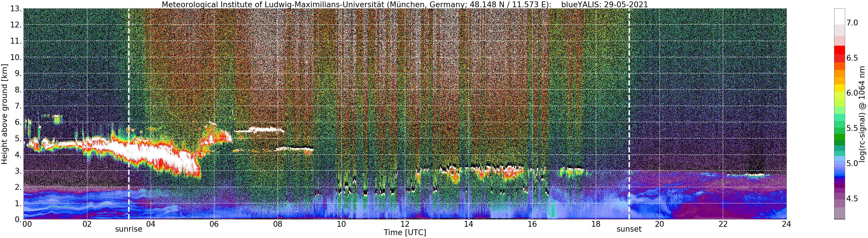868x238 pixels.
Task: Click the 5.0 label on the colorbar
Action: click(852, 163)
